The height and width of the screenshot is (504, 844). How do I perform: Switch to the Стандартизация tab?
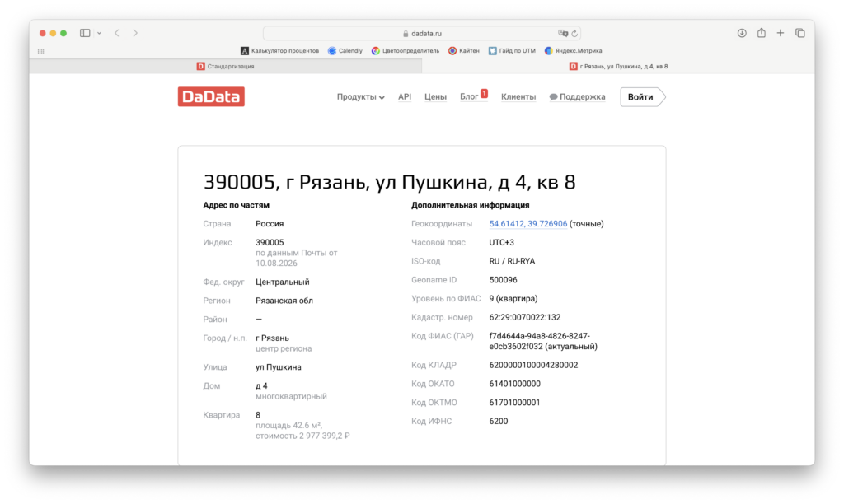click(226, 66)
